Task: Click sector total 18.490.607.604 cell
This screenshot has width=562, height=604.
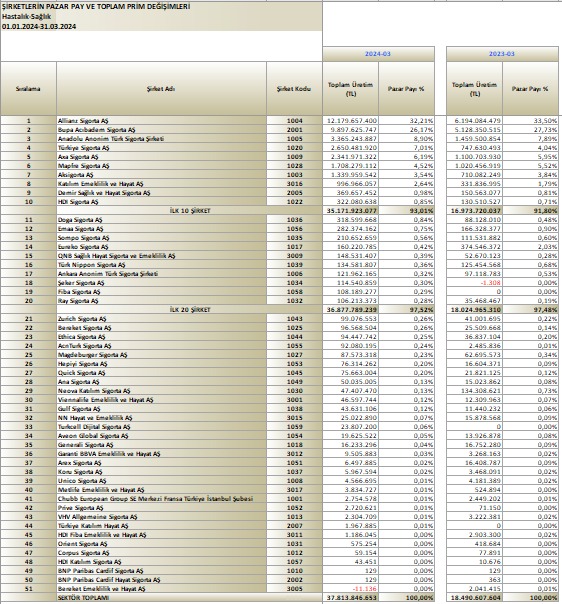Action: (475, 598)
